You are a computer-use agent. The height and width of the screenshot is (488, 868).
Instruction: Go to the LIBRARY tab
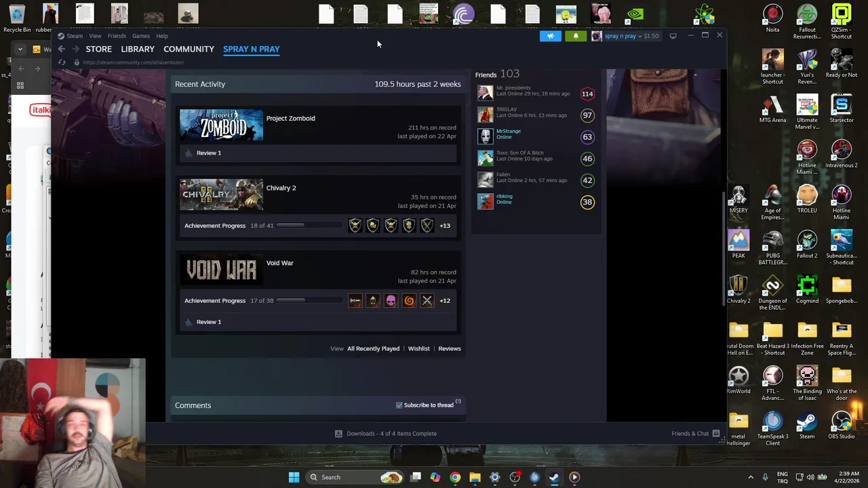(x=138, y=49)
